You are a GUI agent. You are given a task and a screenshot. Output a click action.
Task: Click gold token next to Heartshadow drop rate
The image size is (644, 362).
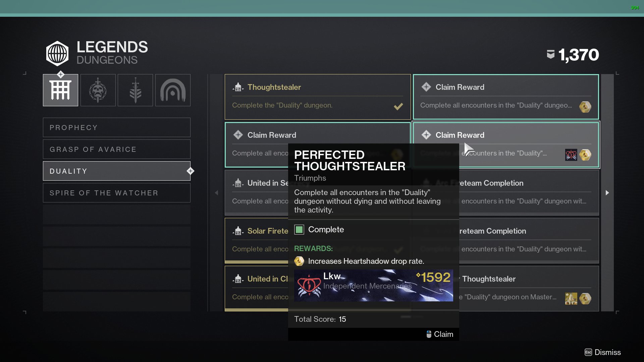(299, 261)
